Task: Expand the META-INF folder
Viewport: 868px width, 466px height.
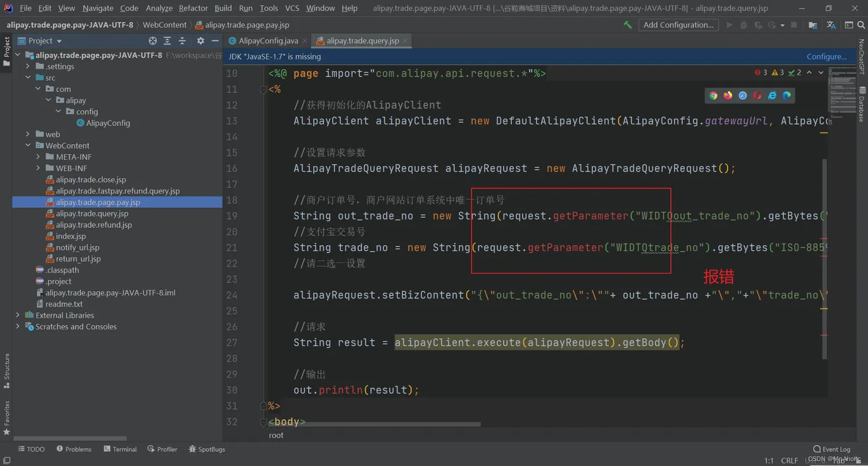Action: tap(38, 157)
